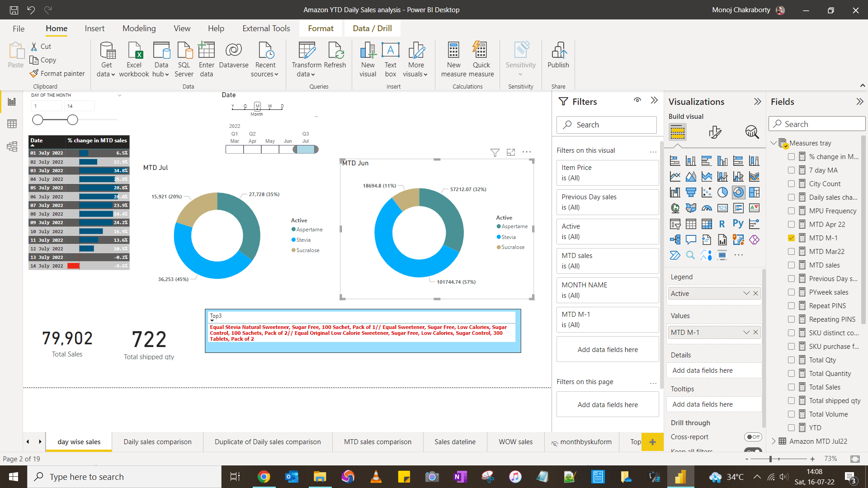Click the focus mode icon above MTD Jun
The image size is (868, 488).
(x=511, y=152)
